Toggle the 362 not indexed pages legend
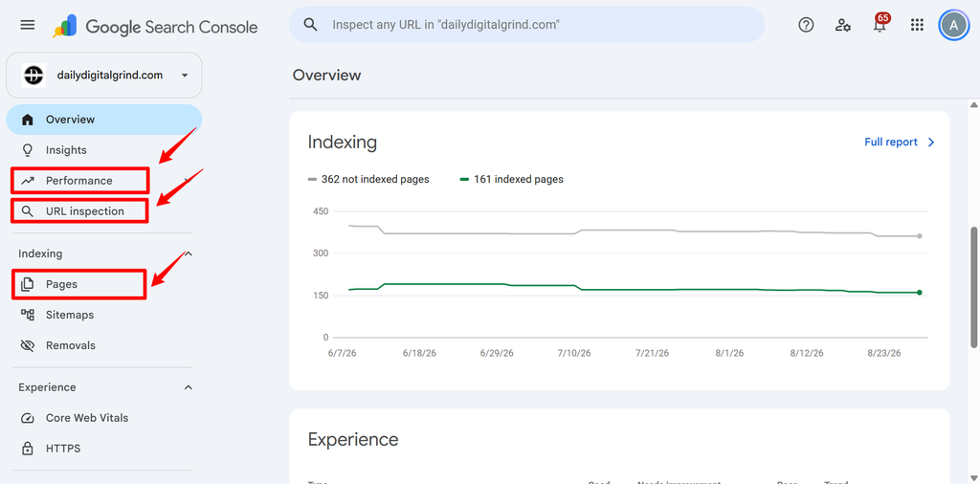Screen dimensions: 980x484 (368, 179)
